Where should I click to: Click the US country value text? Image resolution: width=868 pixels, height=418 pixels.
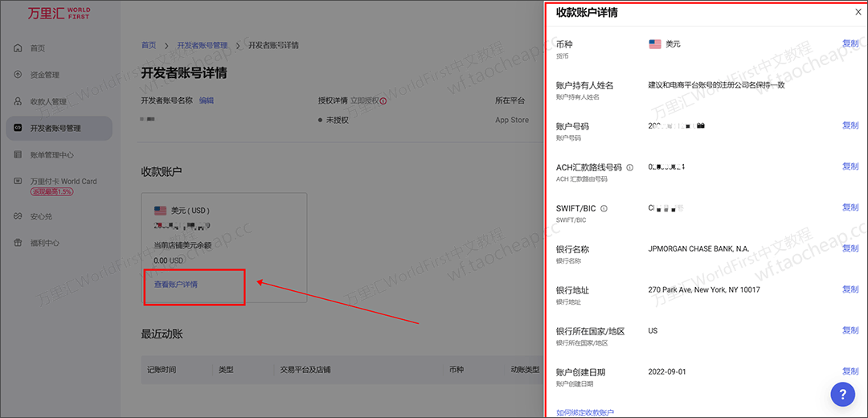653,330
